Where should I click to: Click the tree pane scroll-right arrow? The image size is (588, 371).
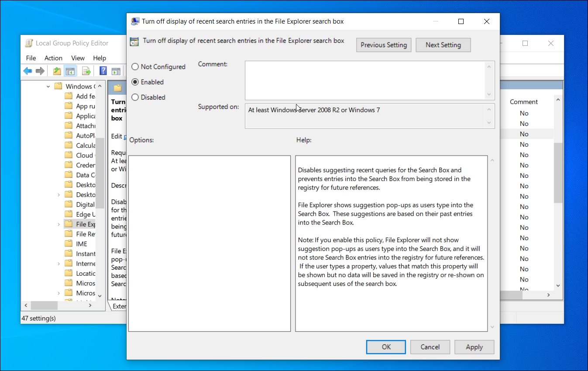pyautogui.click(x=90, y=305)
